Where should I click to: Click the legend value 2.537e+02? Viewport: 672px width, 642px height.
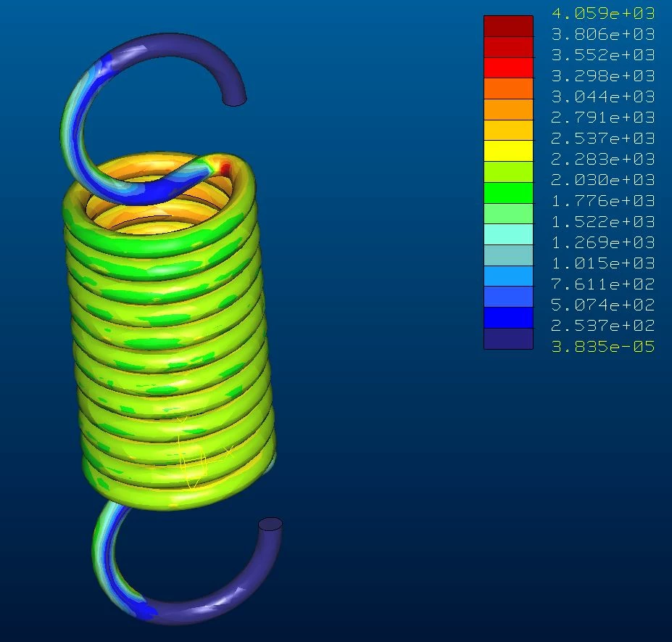pyautogui.click(x=603, y=326)
